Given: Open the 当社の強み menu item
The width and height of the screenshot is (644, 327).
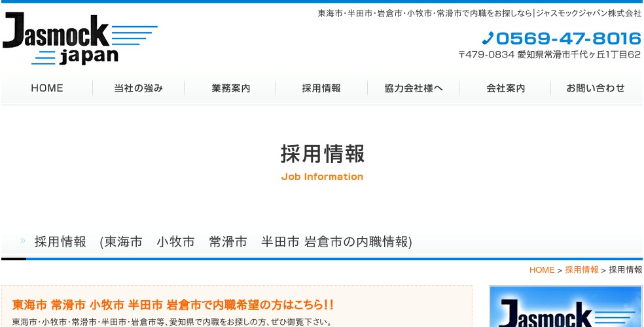Looking at the screenshot, I should click(x=138, y=88).
